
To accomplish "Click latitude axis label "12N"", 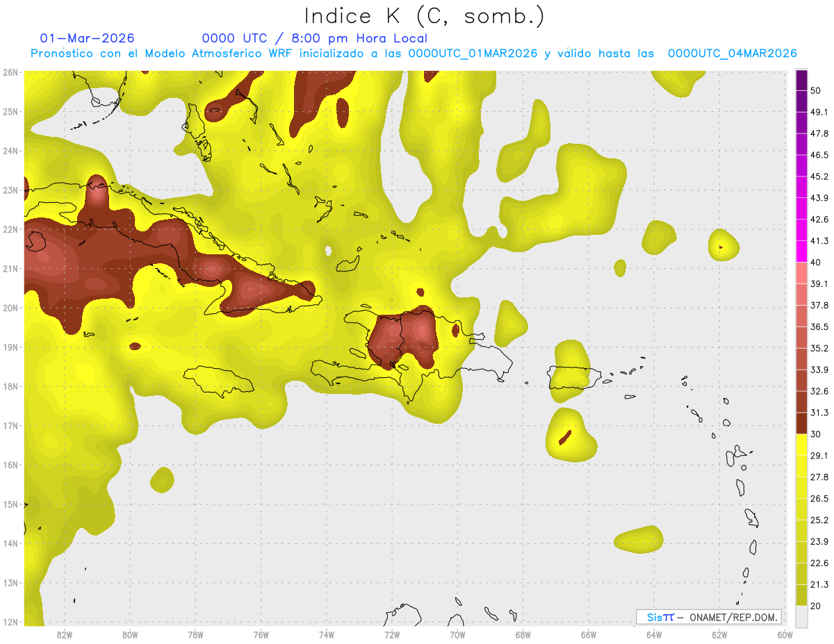I will point(10,622).
